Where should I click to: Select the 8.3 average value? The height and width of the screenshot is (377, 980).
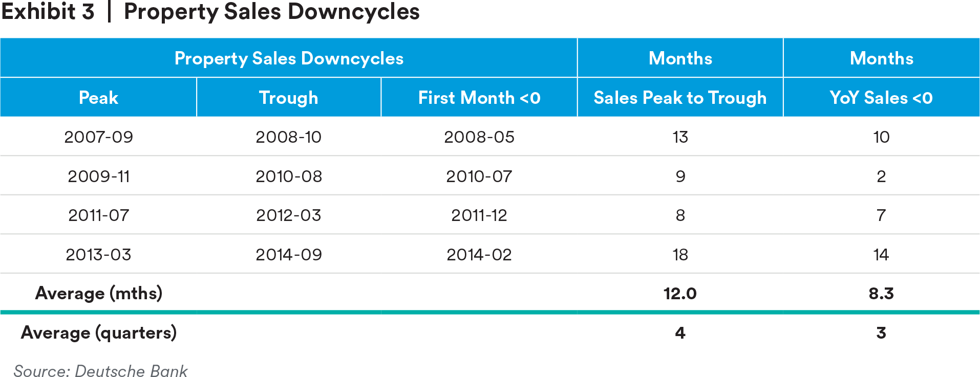tap(881, 294)
